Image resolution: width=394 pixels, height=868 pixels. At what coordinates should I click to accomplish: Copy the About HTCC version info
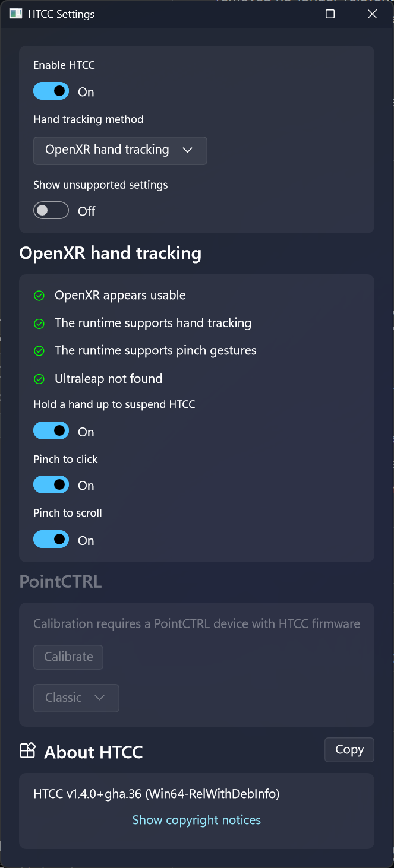click(x=349, y=750)
